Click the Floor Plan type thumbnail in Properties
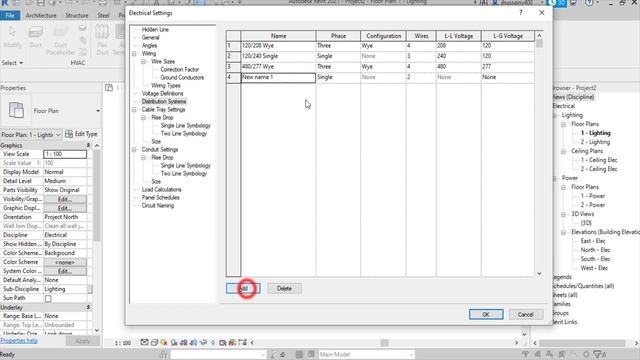 click(x=16, y=111)
